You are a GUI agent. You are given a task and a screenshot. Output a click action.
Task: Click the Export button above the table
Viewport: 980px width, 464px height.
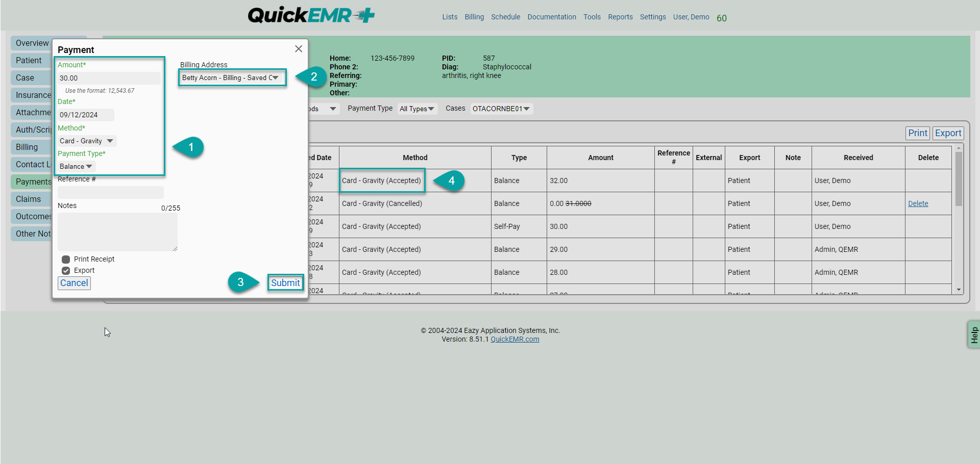click(948, 133)
